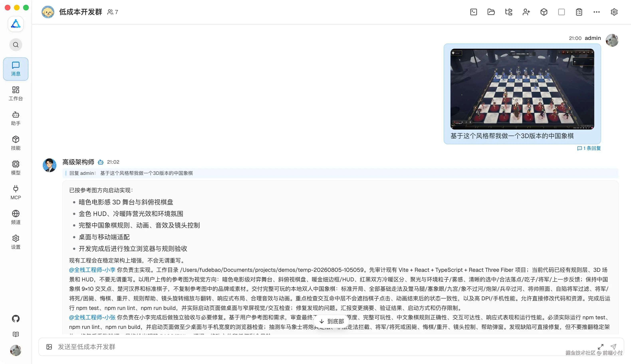Open the MCP section
631x364 pixels.
16,193
